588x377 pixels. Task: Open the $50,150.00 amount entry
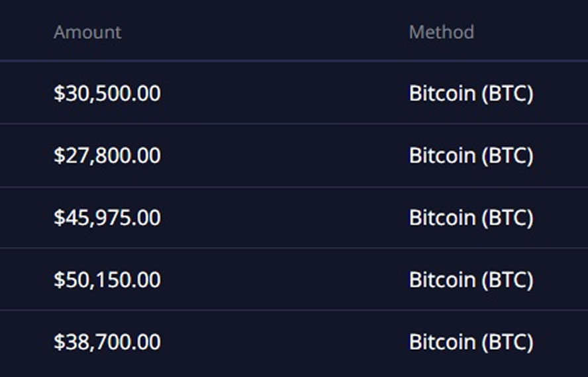coord(107,280)
